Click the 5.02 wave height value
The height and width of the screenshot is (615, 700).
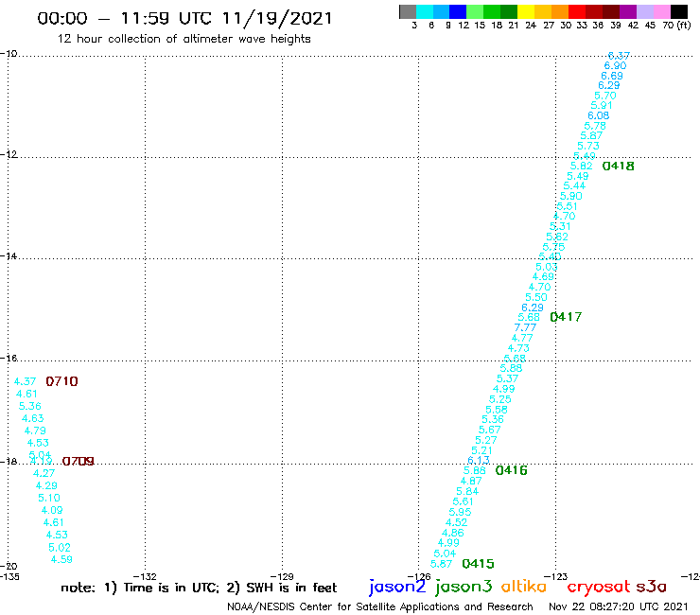pos(60,548)
